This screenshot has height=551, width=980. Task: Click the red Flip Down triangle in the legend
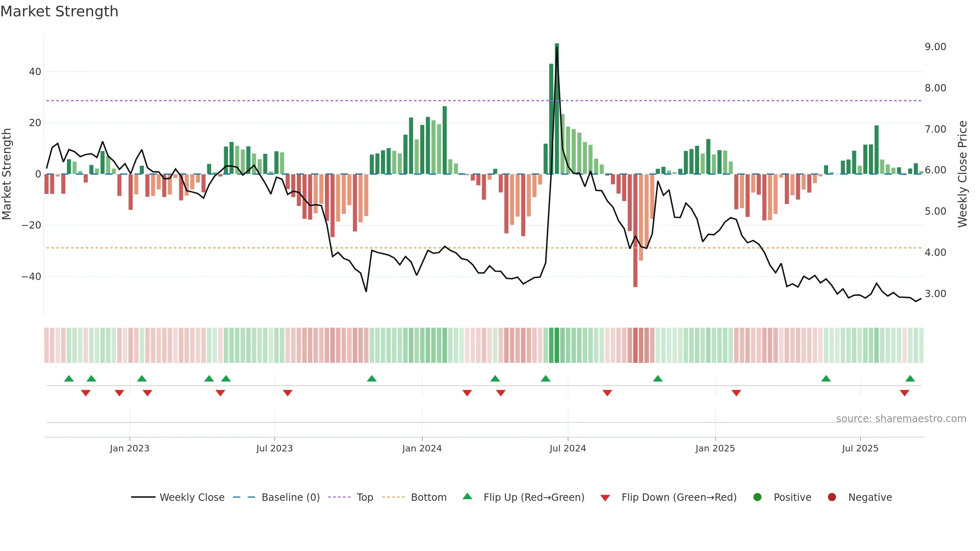click(x=605, y=498)
